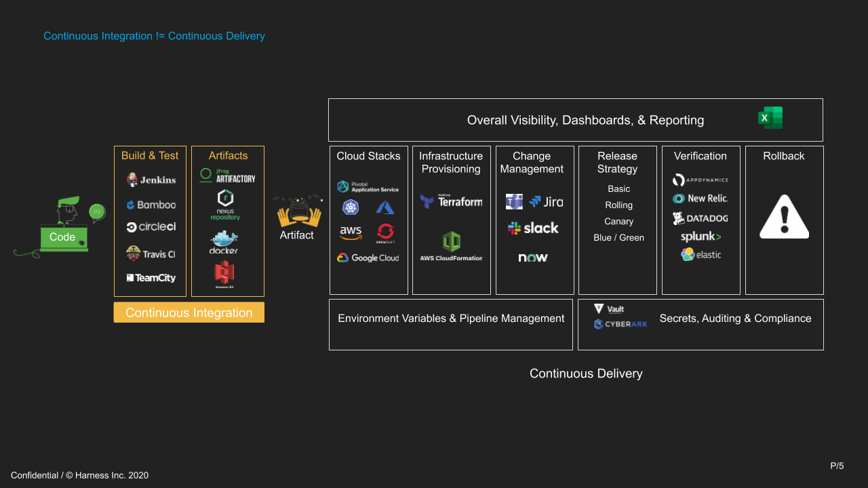The width and height of the screenshot is (868, 488).
Task: Click the slide title 'Continuous Integration != Continuous Delivery'
Action: click(154, 36)
